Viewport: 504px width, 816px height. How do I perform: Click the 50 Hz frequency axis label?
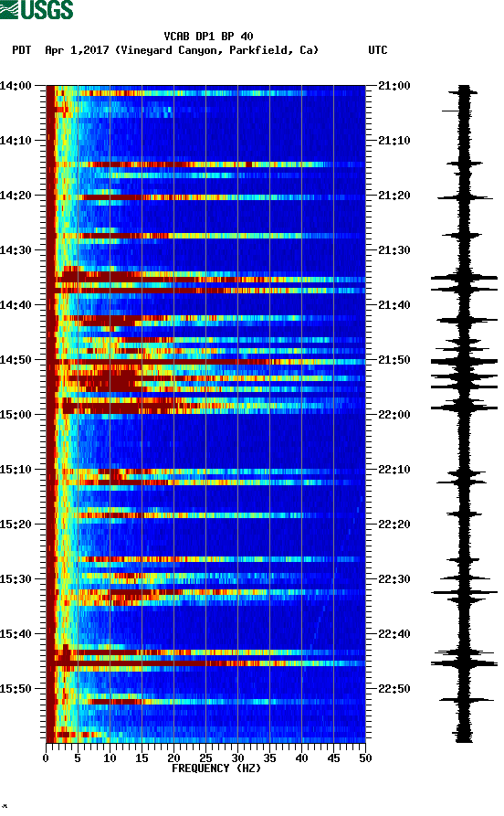tap(365, 758)
